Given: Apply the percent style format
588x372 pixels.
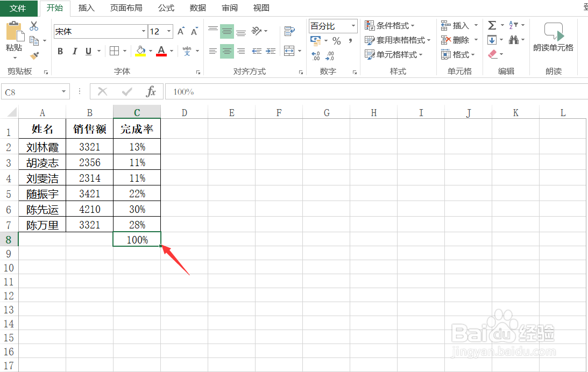Looking at the screenshot, I should coord(336,40).
